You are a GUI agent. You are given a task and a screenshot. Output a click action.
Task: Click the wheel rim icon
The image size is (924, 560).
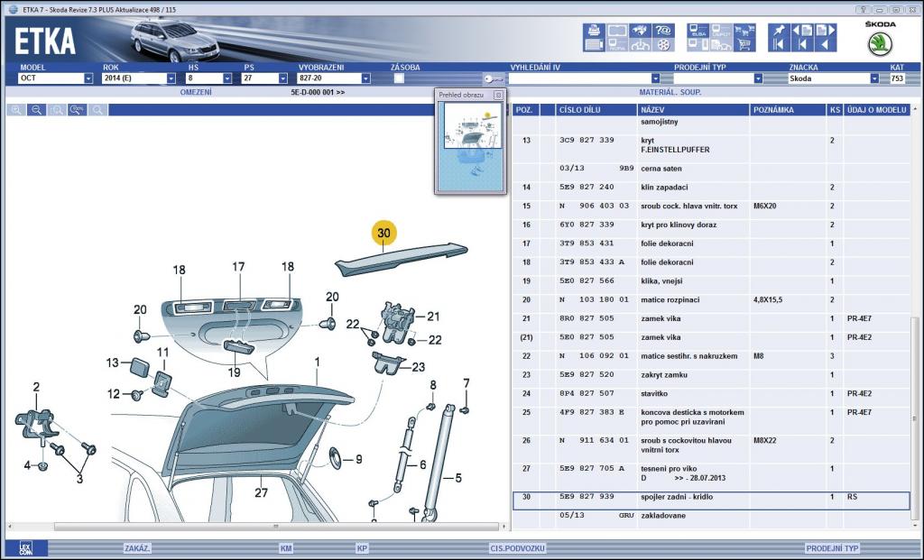pyautogui.click(x=663, y=45)
